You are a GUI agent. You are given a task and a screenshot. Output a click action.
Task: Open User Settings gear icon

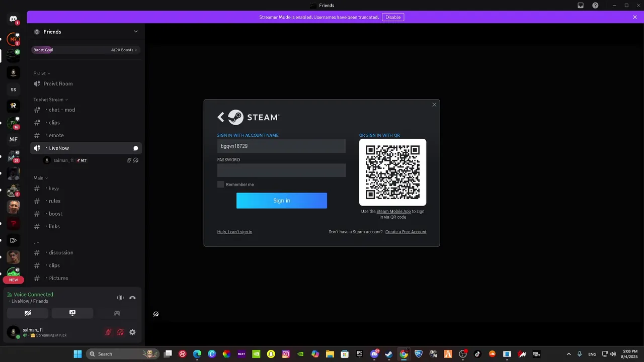(x=132, y=332)
